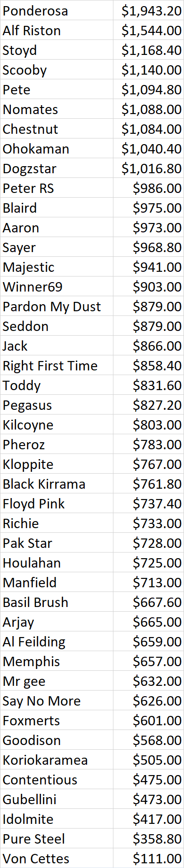Click the Koriokaramea cell
184x868 pixels.
56,760
